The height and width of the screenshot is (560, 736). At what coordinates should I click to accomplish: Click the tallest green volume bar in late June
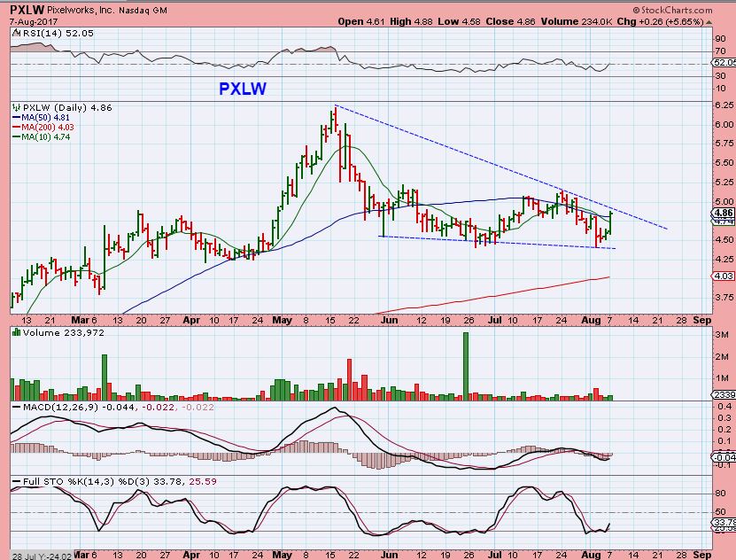tap(466, 366)
